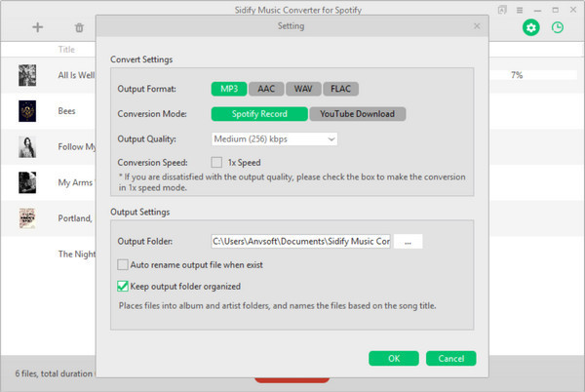Viewport: 585px width, 392px height.
Task: Open the main window menu icon
Action: [520, 10]
